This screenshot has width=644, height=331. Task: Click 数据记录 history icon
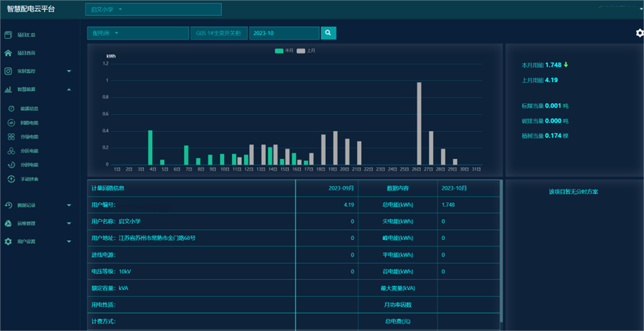(8, 205)
